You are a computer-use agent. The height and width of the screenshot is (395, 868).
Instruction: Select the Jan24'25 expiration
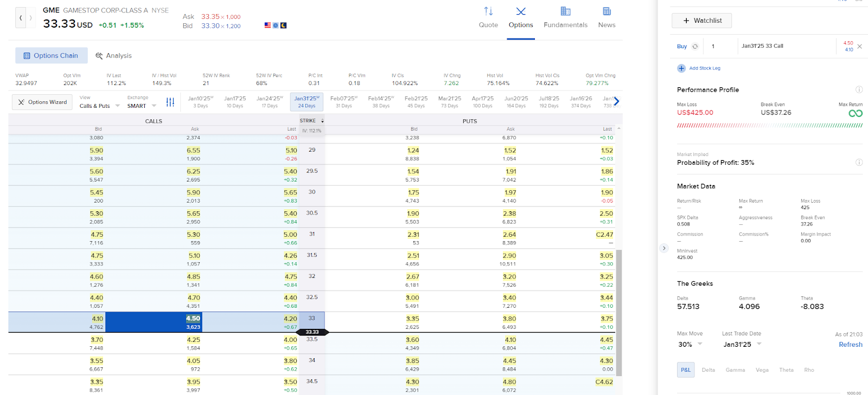tap(270, 102)
